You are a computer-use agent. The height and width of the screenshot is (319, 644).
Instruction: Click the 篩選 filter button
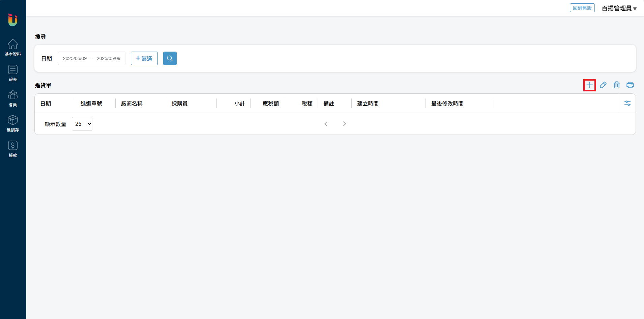point(144,58)
